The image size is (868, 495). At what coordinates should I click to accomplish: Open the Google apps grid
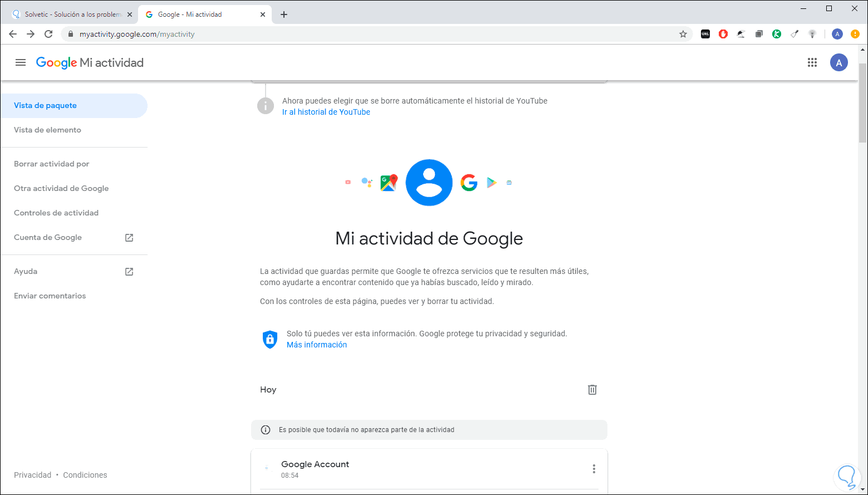point(812,62)
